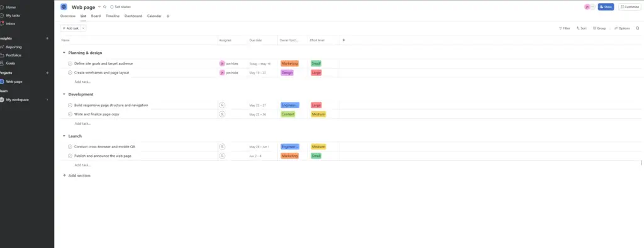Click Add section below Launch
The image size is (644, 248).
point(76,175)
